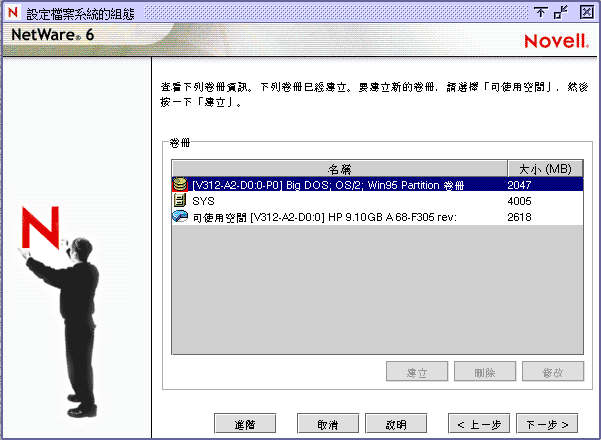Select the SYS volume row
Viewport: 601px width, 440px height.
378,201
